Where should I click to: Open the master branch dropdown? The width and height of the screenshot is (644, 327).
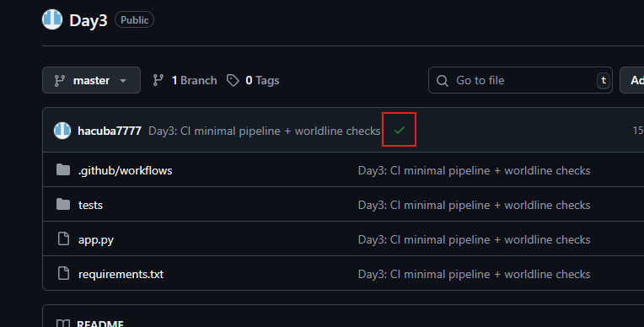coord(91,80)
